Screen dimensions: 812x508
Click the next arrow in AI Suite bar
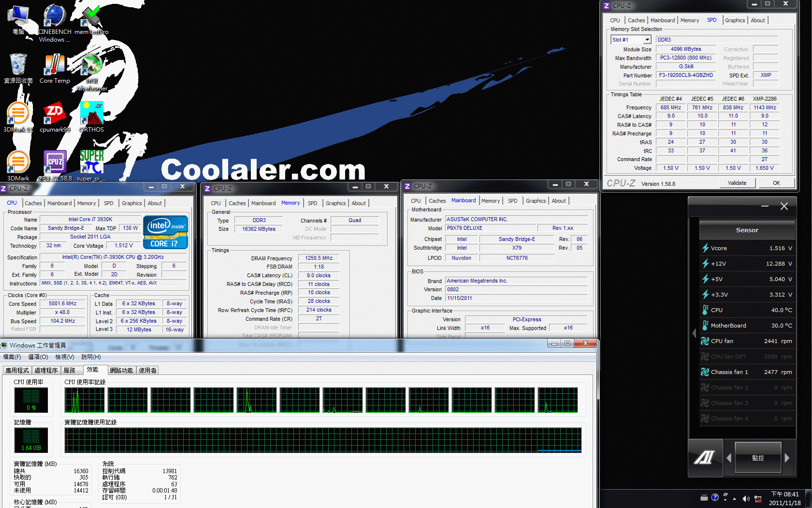[x=787, y=458]
